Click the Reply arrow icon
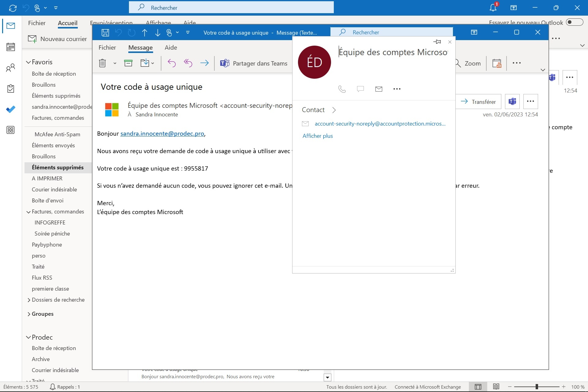Screen dimensions: 588x392 coord(171,63)
